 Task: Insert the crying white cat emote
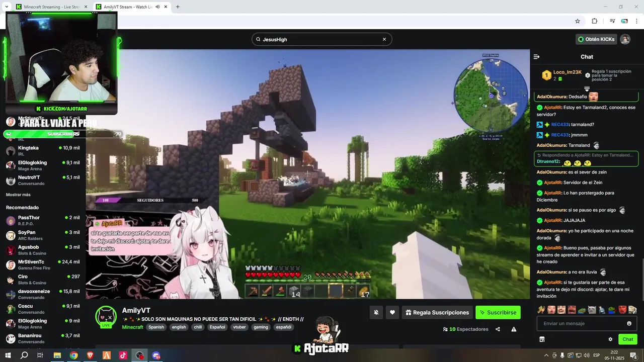tap(592, 310)
